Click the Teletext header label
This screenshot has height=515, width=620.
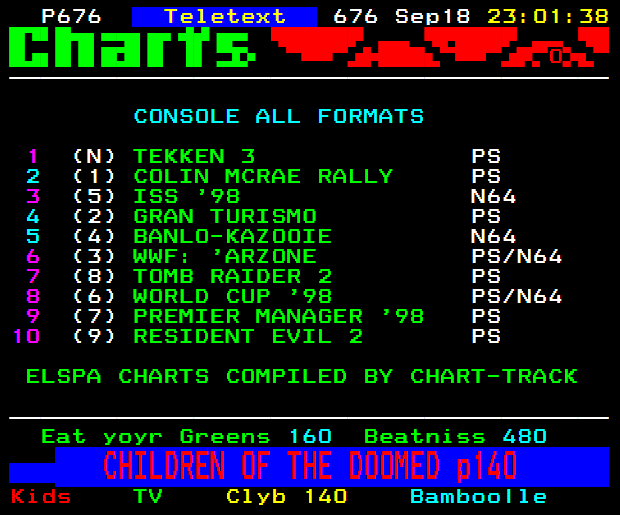(x=224, y=17)
